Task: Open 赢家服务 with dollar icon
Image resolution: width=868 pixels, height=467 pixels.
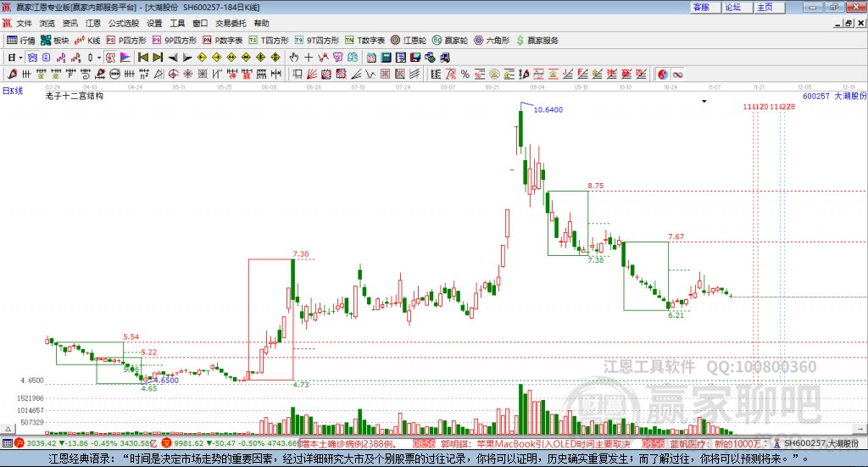Action: [537, 41]
